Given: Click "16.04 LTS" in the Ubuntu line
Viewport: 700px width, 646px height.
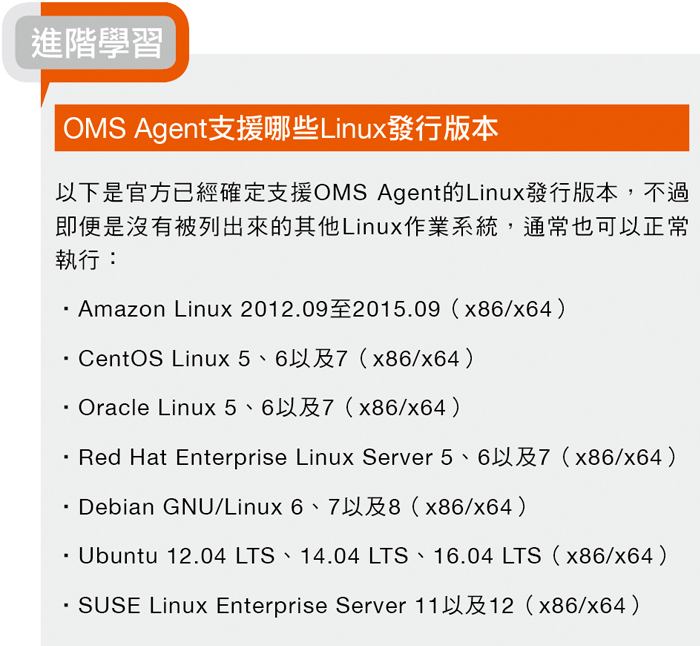Looking at the screenshot, I should [488, 556].
